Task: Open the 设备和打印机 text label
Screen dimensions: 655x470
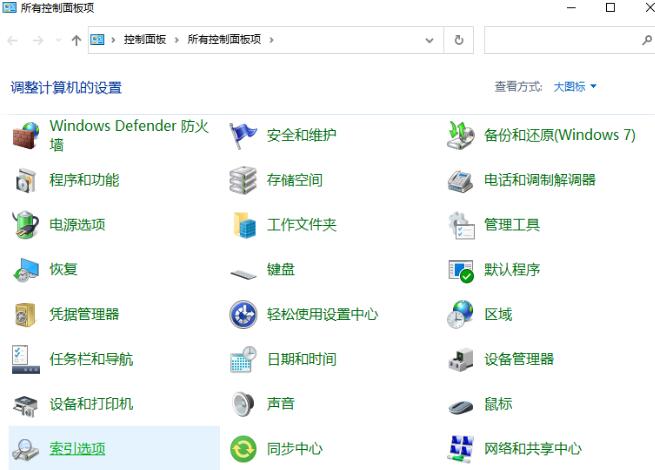Action: point(91,404)
